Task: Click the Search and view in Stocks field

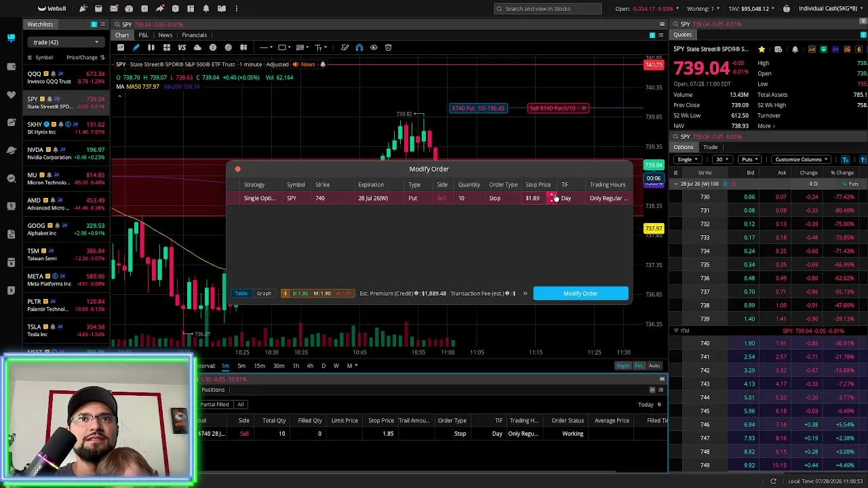Action: [x=548, y=9]
